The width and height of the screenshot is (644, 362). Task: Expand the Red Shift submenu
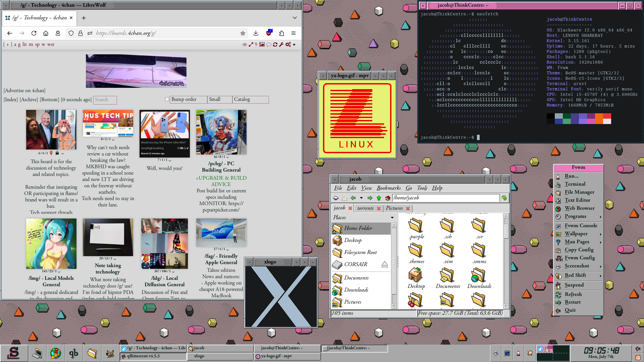coord(578,275)
